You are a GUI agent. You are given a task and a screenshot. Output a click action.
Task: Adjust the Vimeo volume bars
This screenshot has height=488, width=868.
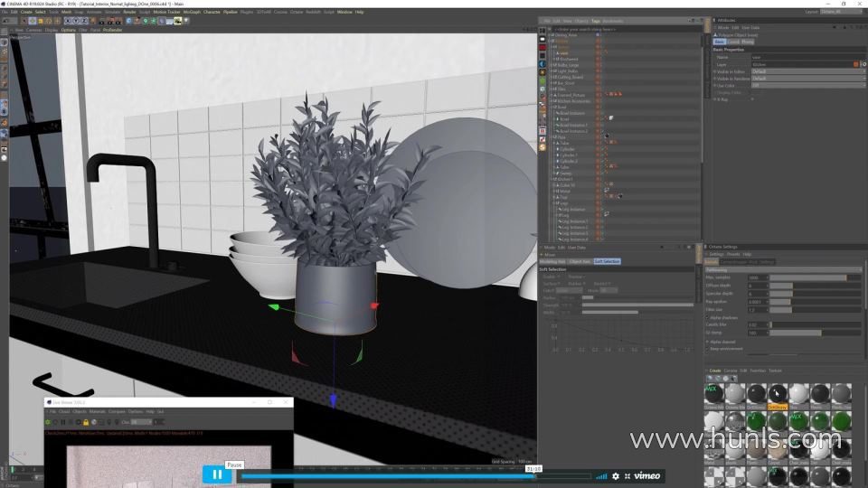601,476
